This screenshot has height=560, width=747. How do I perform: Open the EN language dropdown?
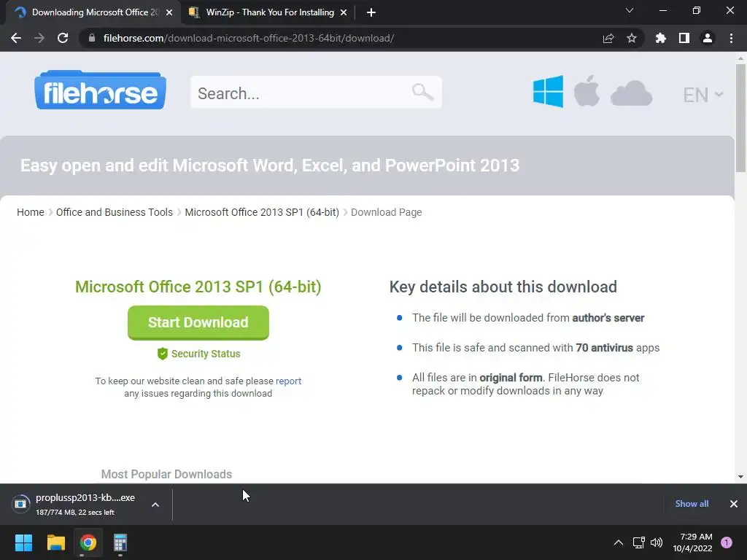(x=703, y=95)
